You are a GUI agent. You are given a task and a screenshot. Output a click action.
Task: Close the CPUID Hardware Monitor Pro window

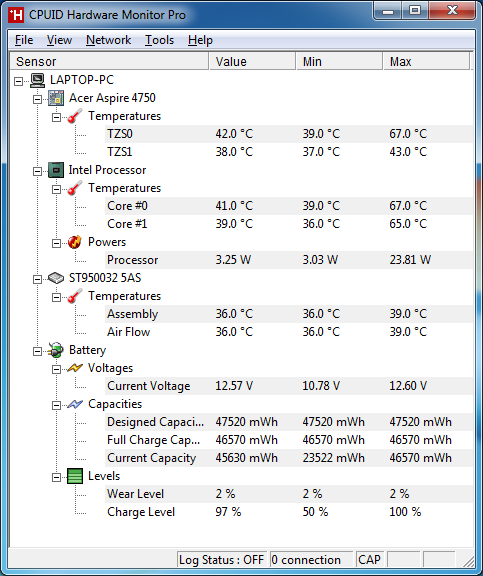452,11
